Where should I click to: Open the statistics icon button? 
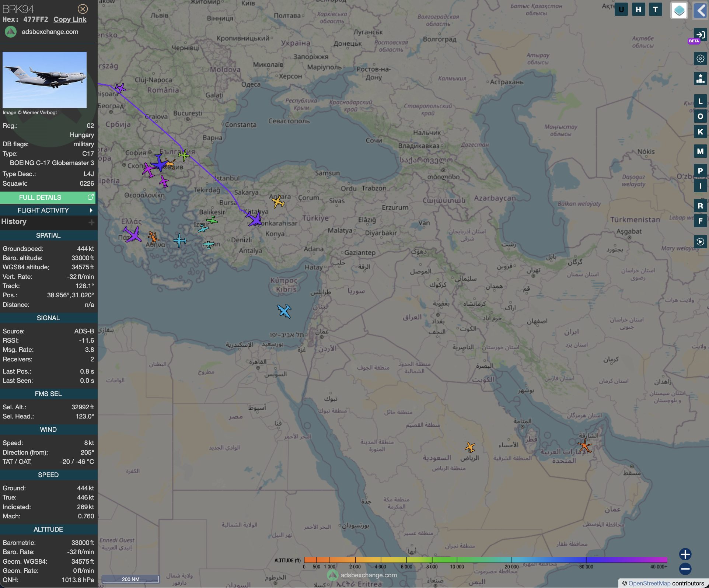(700, 78)
